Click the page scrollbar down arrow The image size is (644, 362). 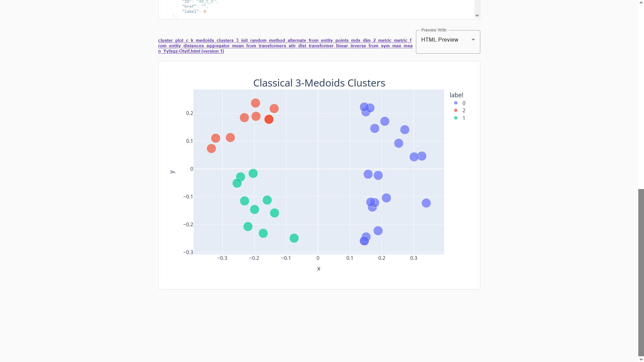click(x=641, y=359)
